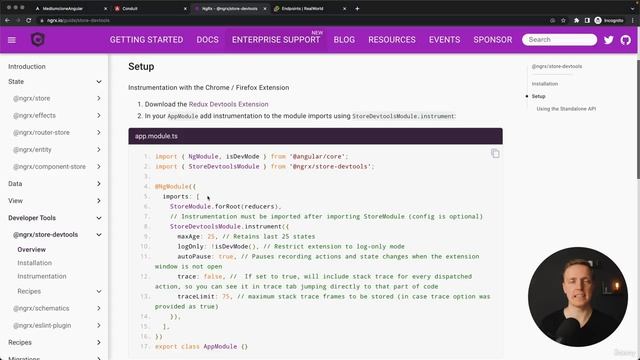
Task: Toggle the browser side panel icon
Action: [587, 20]
